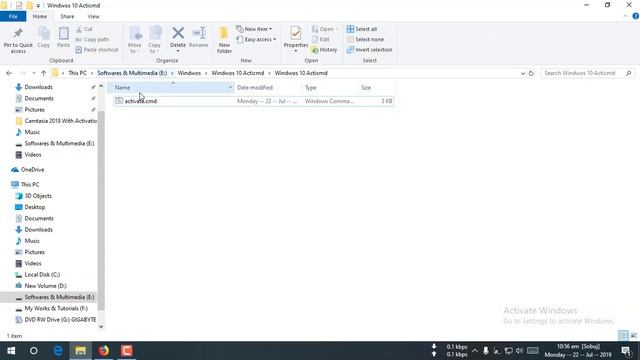This screenshot has width=640, height=360.
Task: Switch to large icons view in status bar
Action: point(633,336)
